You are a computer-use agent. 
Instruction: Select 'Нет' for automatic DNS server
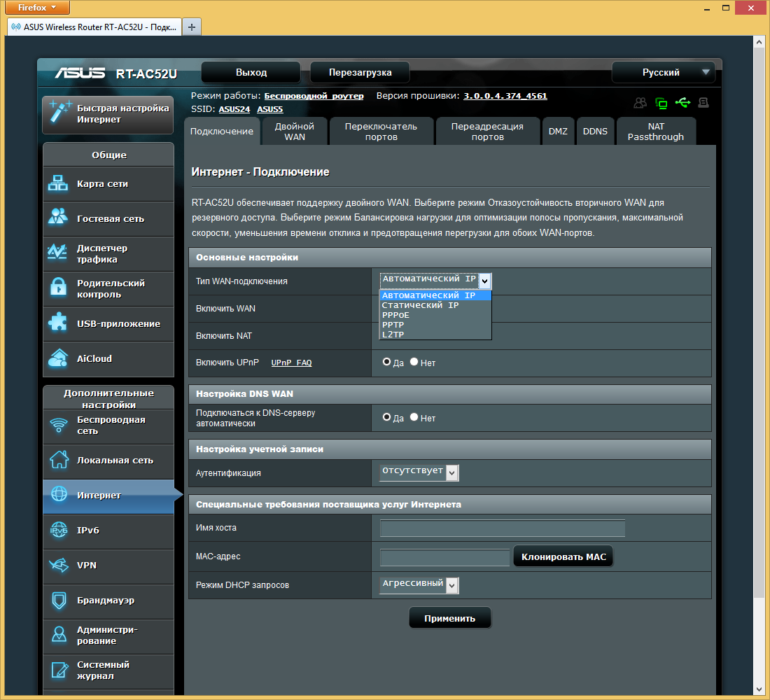coord(414,417)
